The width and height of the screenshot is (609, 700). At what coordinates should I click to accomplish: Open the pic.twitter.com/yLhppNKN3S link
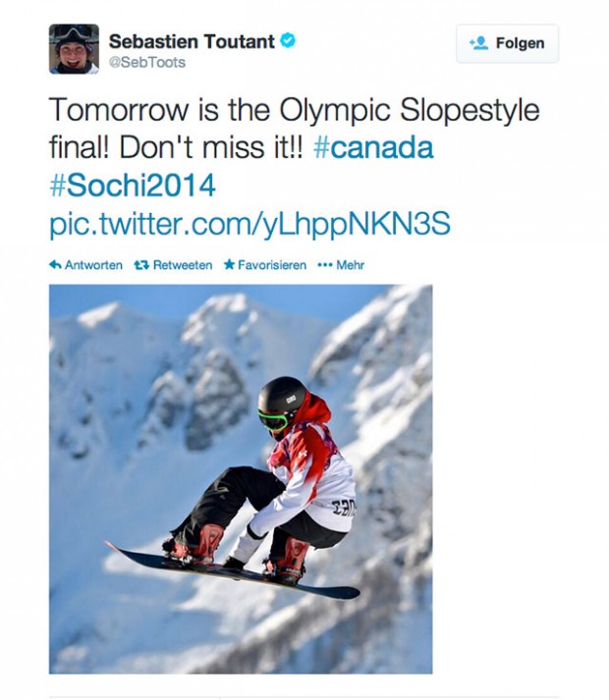tap(249, 225)
